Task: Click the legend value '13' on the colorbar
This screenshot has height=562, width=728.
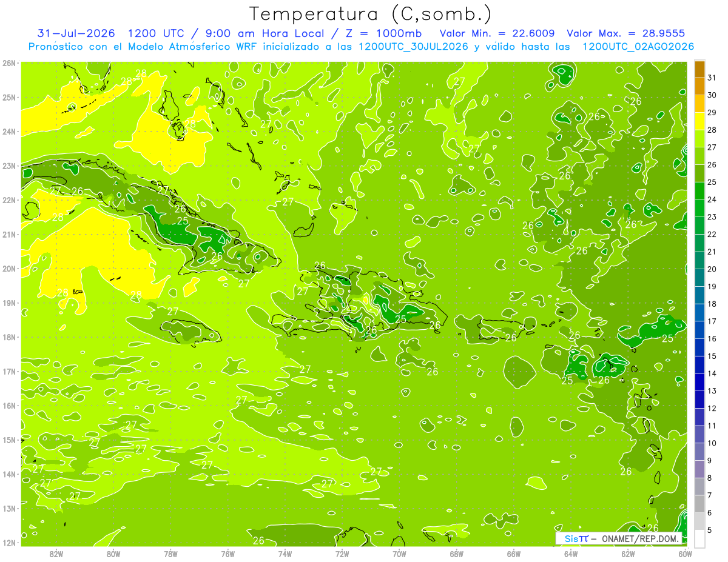Action: (712, 391)
